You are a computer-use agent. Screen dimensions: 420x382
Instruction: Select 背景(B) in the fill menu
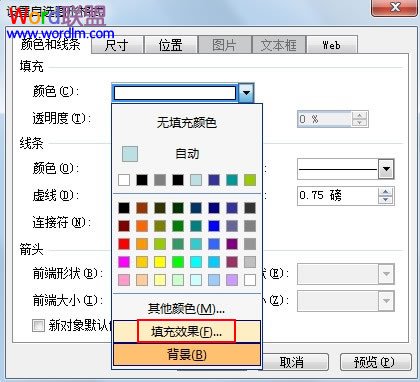point(187,355)
